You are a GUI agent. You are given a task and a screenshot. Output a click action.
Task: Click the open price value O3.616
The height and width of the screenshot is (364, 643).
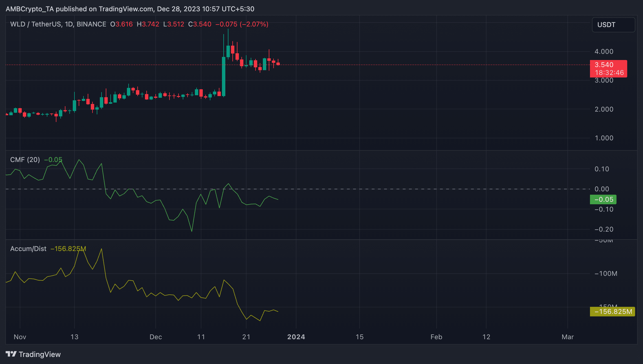[122, 24]
